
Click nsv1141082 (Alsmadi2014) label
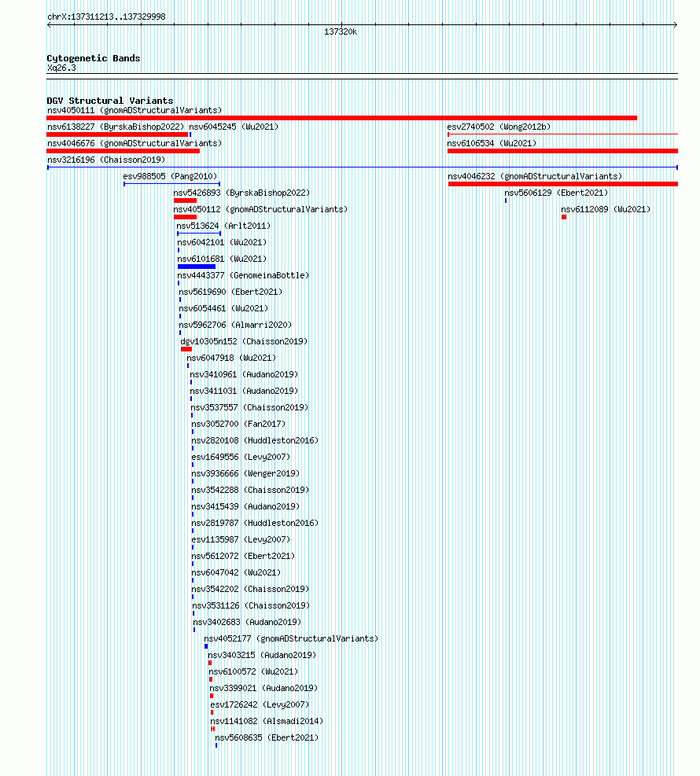point(267,721)
